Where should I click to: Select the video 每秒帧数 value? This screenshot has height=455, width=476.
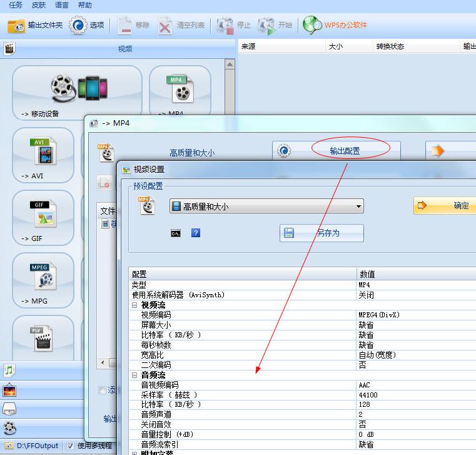click(366, 345)
